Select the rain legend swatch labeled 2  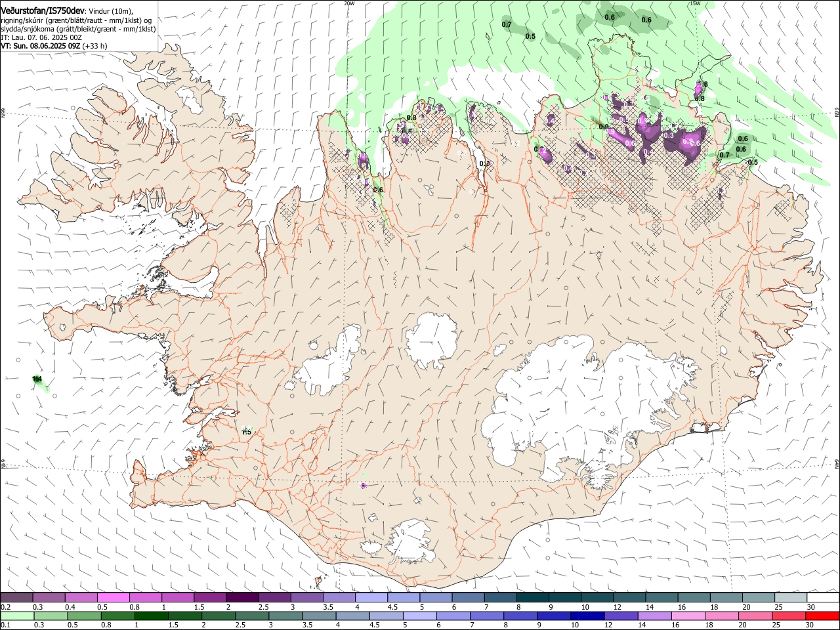point(218,616)
